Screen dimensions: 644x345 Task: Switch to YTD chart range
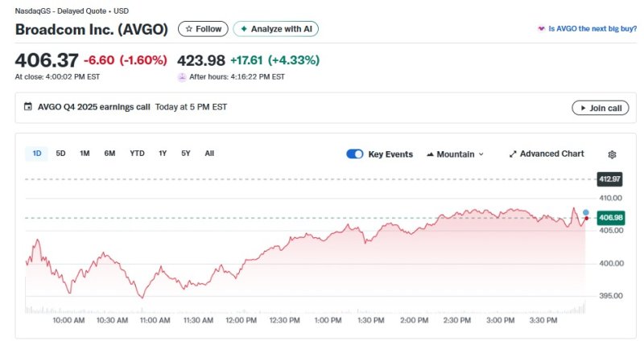tap(137, 153)
